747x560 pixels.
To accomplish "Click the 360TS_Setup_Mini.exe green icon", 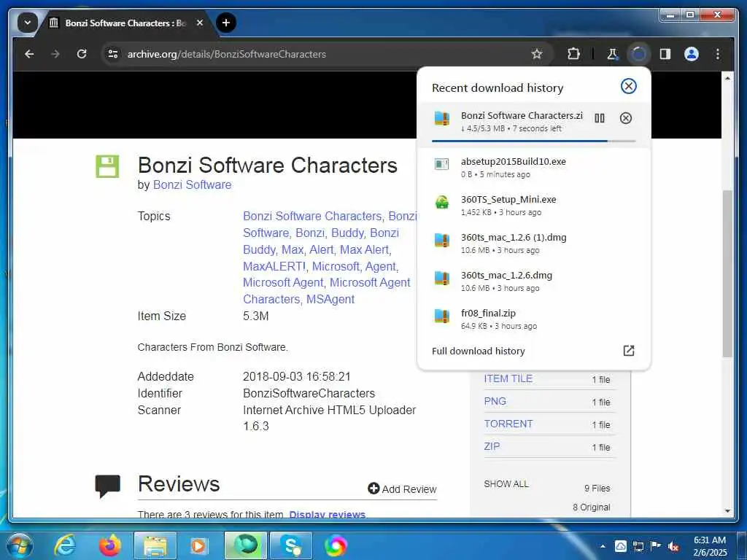I will (442, 203).
